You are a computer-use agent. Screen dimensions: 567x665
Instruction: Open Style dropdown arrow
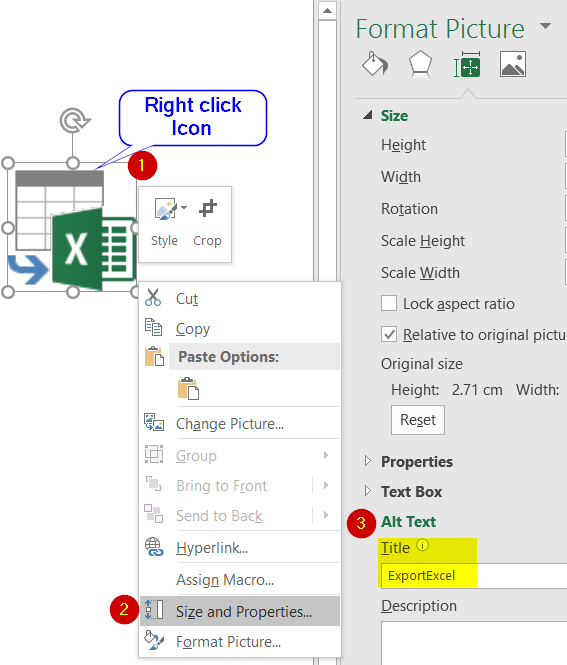184,208
